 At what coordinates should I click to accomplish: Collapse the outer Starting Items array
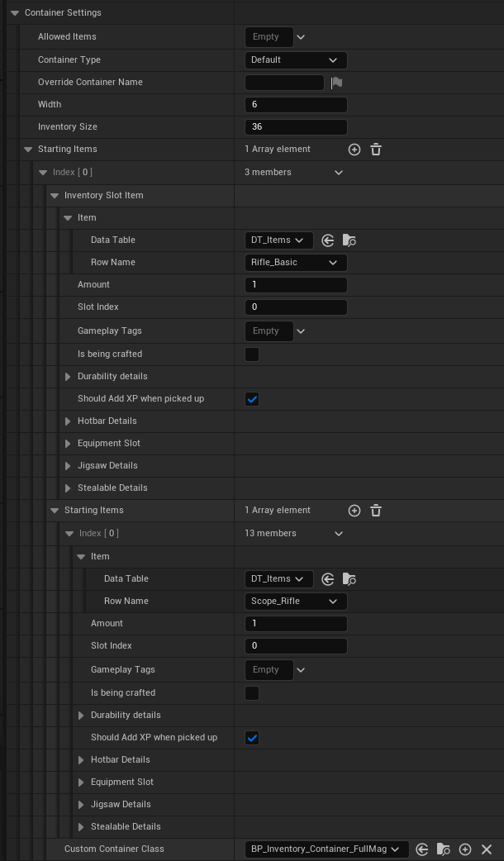click(28, 150)
